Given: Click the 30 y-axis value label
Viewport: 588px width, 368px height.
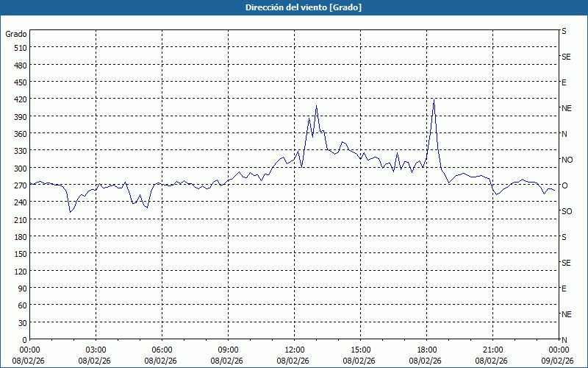Looking at the screenshot, I should point(21,322).
